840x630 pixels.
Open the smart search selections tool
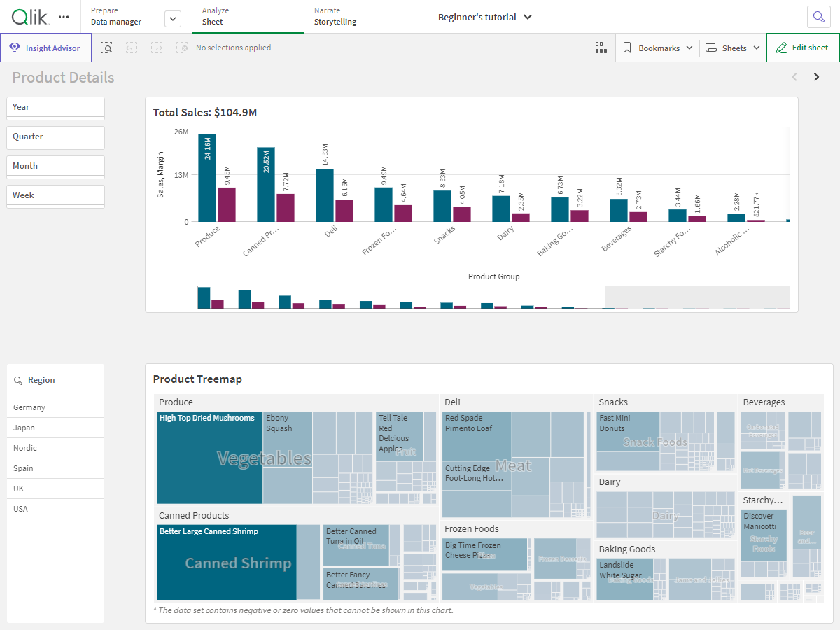tap(106, 48)
